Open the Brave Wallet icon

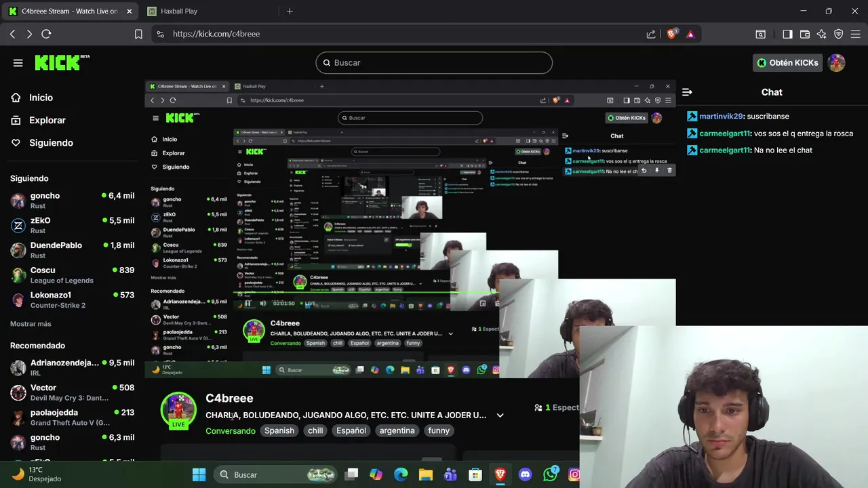pos(805,34)
